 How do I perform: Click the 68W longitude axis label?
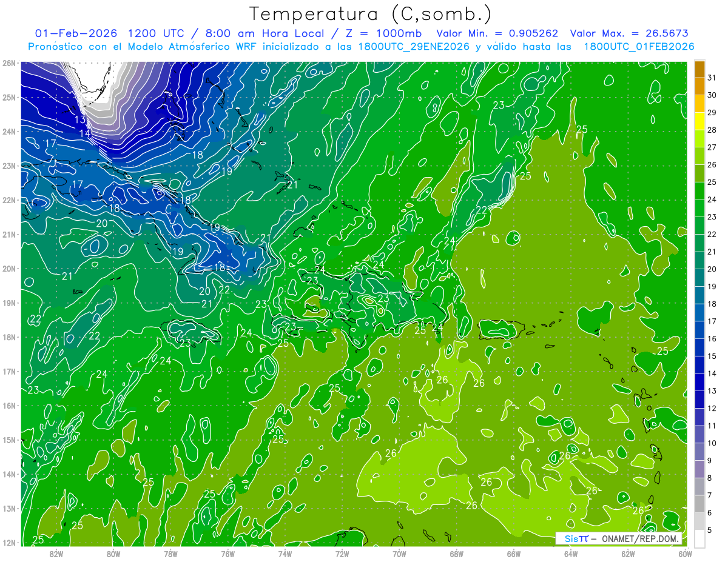coord(456,554)
